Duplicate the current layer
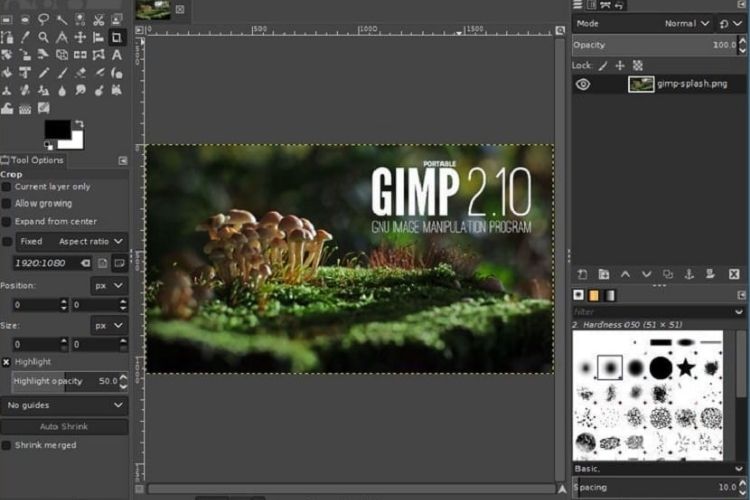Screen dimensions: 750x500 point(668,275)
